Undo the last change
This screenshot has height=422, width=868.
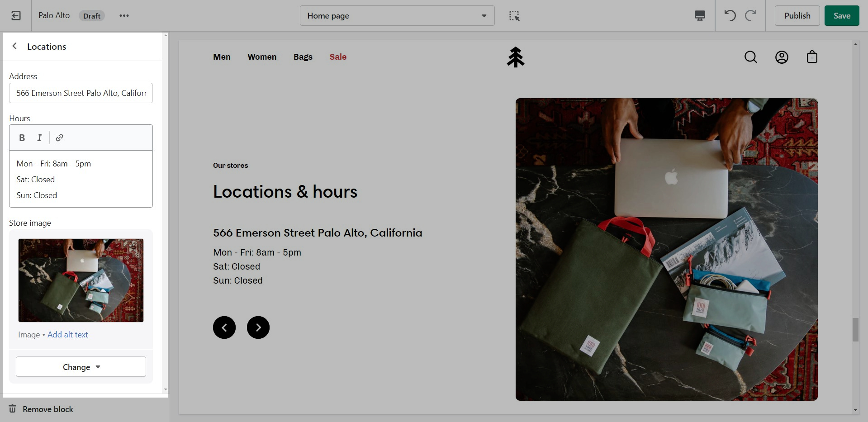click(730, 16)
